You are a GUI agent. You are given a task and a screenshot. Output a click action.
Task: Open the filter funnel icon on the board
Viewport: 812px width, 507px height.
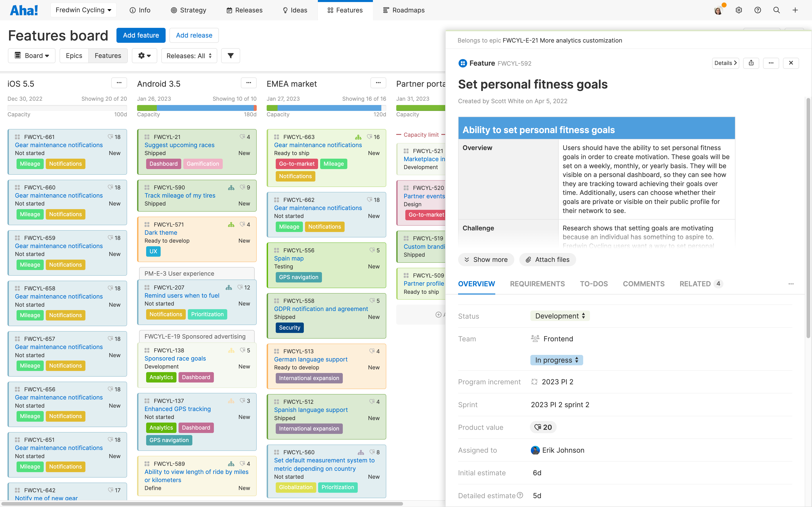[230, 56]
